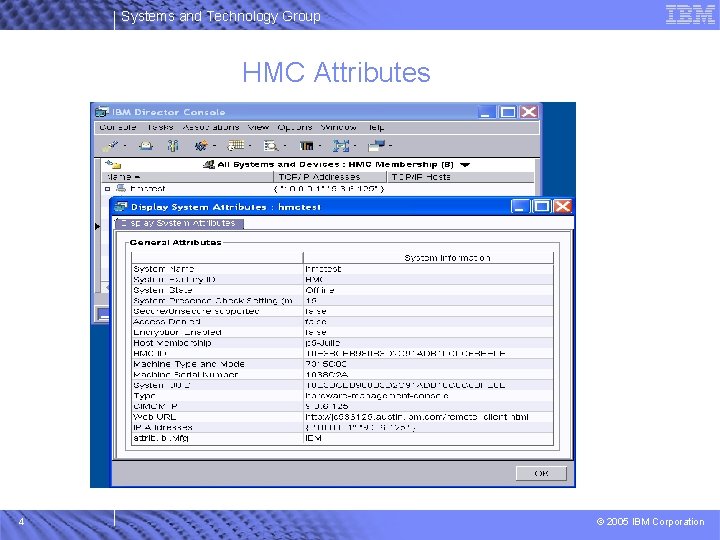Click the black arrow at console left edge

tap(97, 226)
